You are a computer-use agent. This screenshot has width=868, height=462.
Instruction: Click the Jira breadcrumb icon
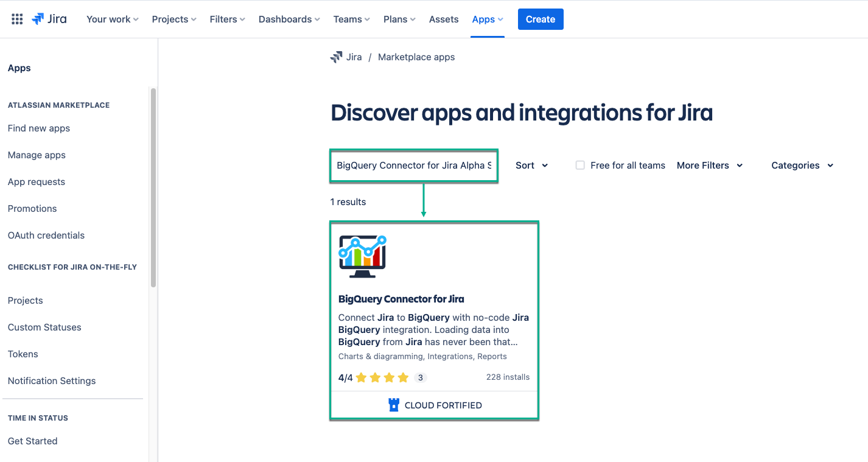[337, 57]
